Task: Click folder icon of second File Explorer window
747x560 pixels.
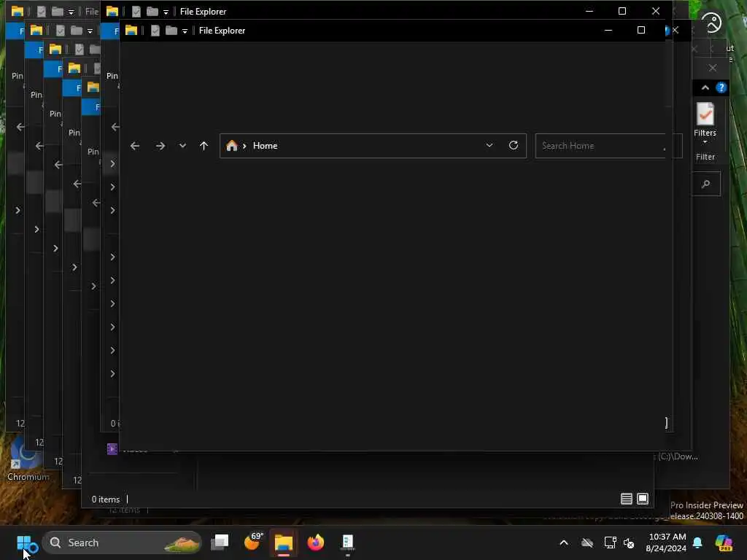Action: pyautogui.click(x=112, y=12)
